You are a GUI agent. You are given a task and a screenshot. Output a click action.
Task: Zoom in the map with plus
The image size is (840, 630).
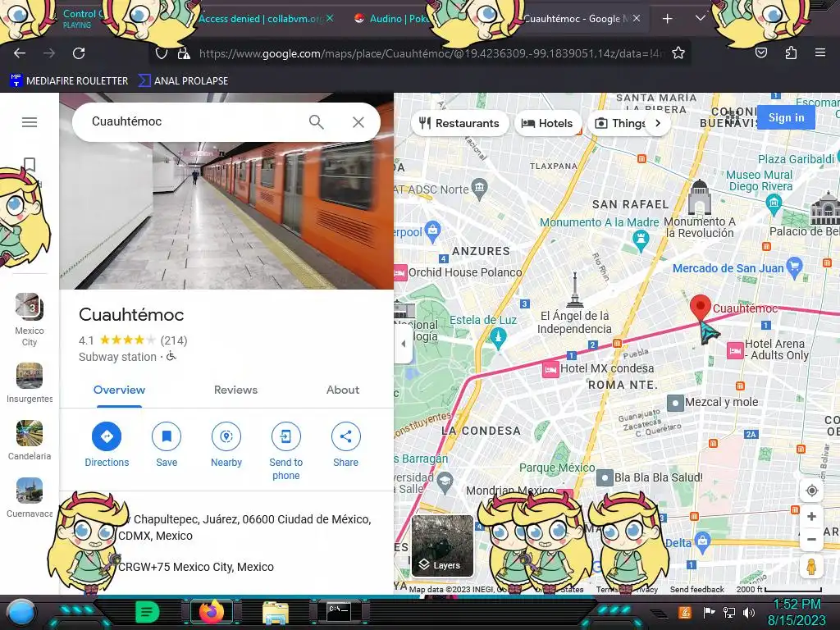tap(811, 516)
